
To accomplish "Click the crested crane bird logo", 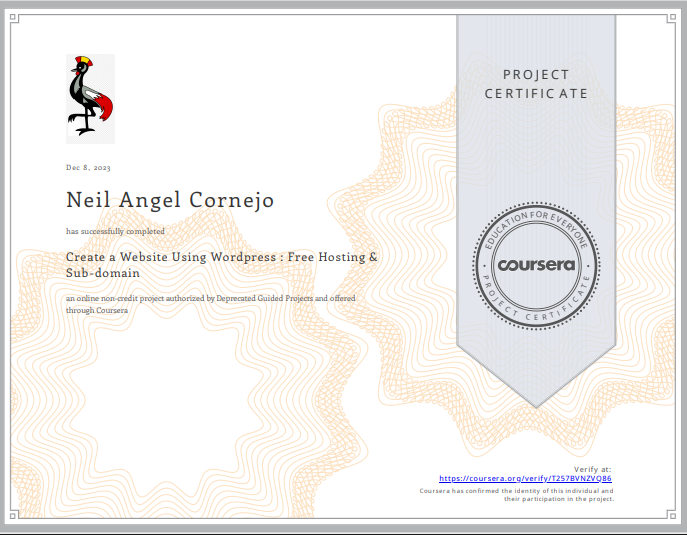I will (90, 97).
